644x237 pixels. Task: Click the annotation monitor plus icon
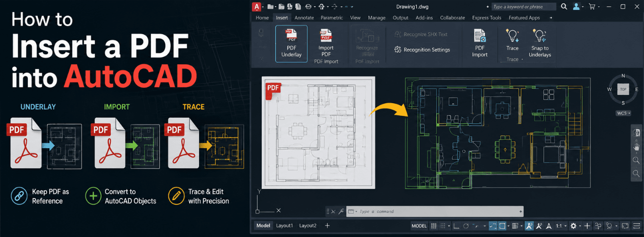(x=587, y=226)
